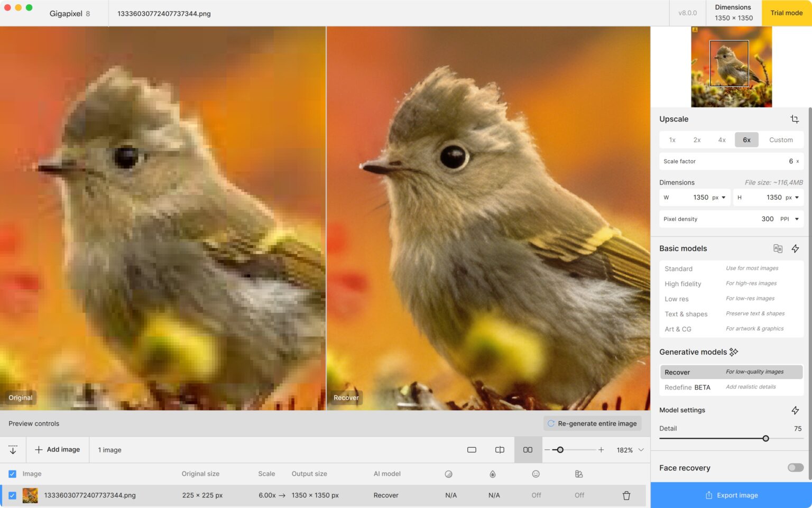
Task: Click the compare models A/B icon
Action: 778,248
